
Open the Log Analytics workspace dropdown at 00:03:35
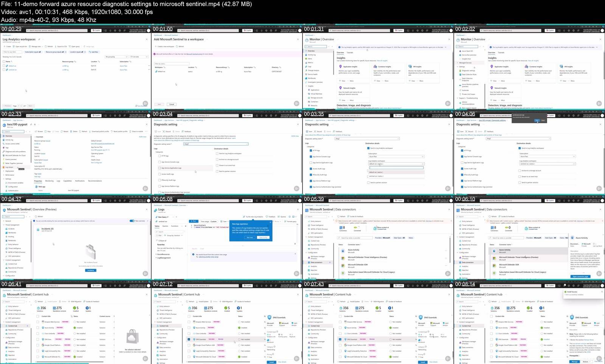[x=396, y=164]
